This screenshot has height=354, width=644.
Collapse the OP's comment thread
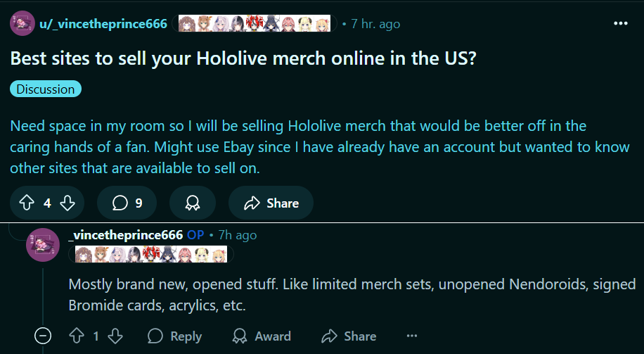pyautogui.click(x=43, y=336)
